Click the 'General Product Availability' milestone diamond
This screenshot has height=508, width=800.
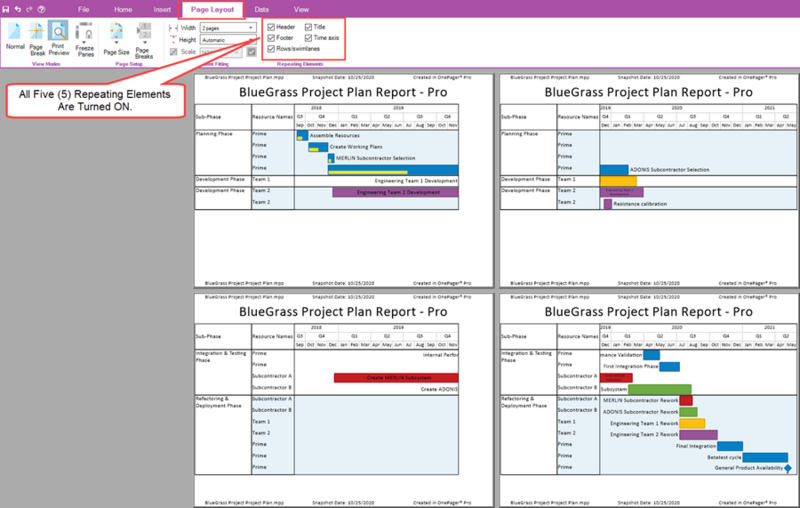click(x=788, y=468)
